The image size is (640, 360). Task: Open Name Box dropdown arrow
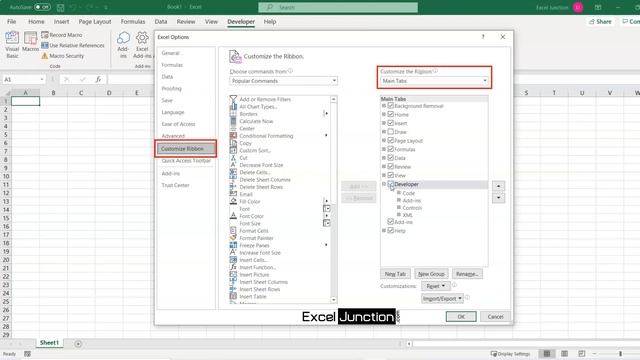(42, 79)
